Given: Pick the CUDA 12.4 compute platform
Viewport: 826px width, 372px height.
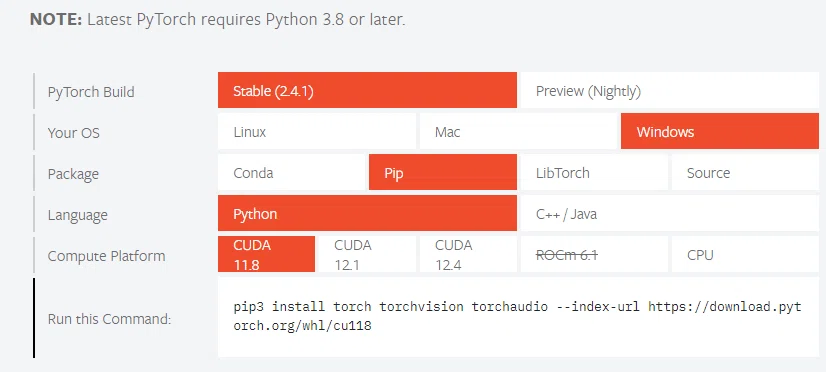Looking at the screenshot, I should pyautogui.click(x=468, y=254).
